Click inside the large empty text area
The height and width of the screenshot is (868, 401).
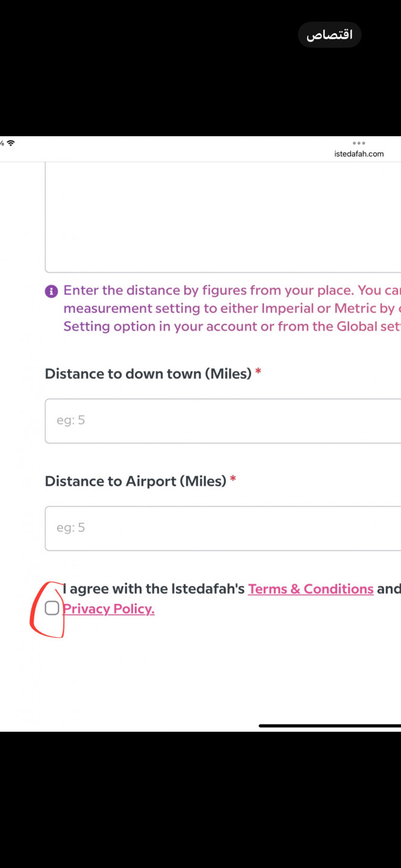coord(223,217)
